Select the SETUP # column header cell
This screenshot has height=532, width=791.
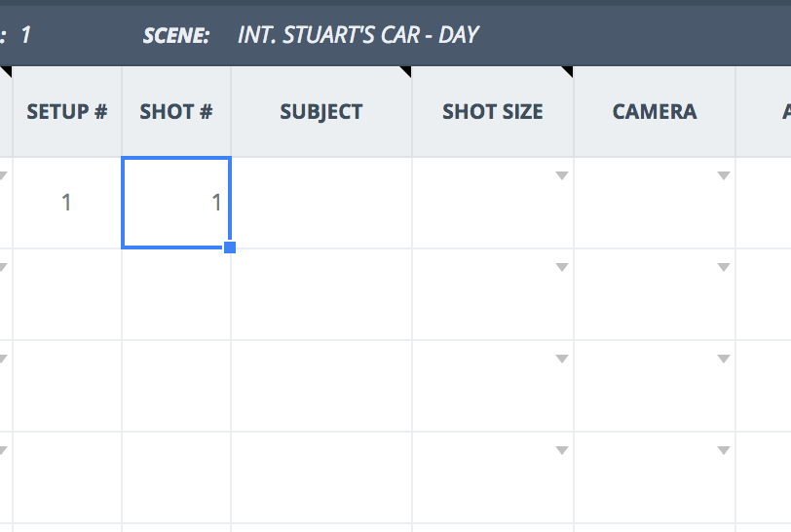point(66,111)
